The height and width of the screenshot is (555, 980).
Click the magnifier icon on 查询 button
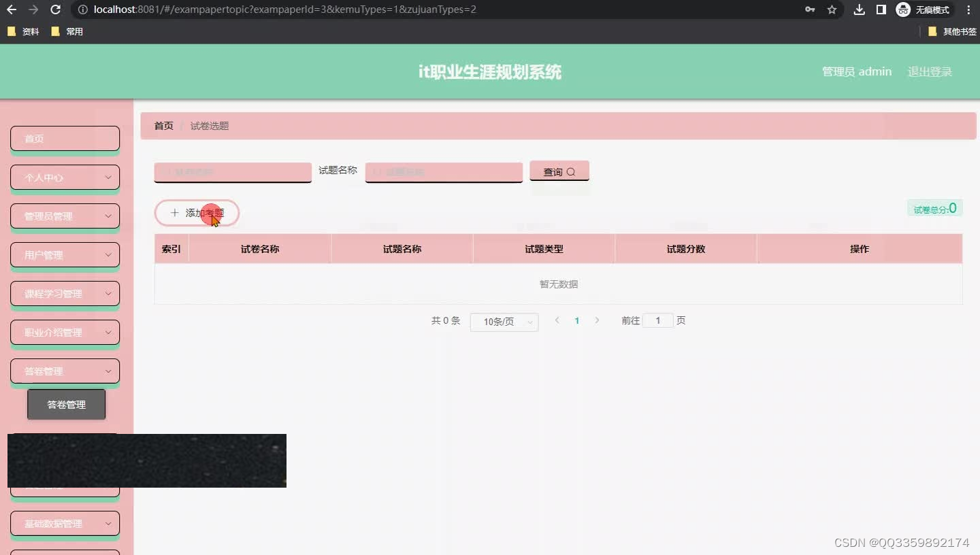(x=571, y=172)
